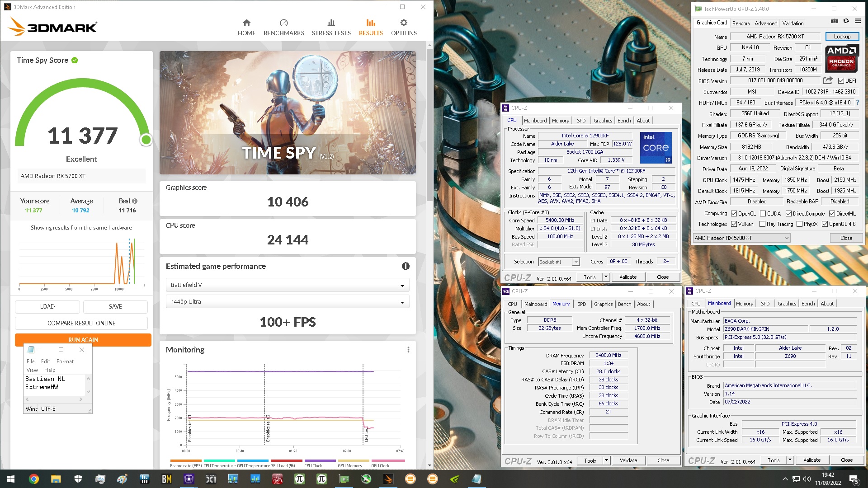The width and height of the screenshot is (868, 488).
Task: Open Google Chrome from the taskbar
Action: [33, 479]
